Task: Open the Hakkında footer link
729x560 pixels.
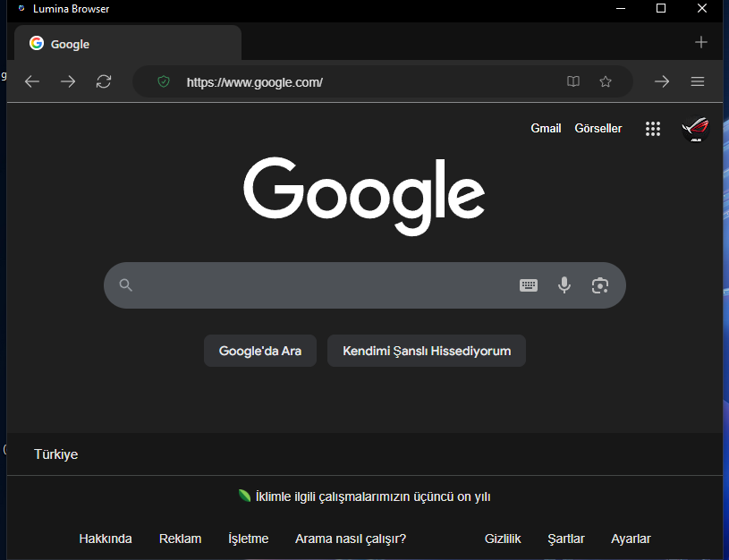Action: [x=106, y=539]
